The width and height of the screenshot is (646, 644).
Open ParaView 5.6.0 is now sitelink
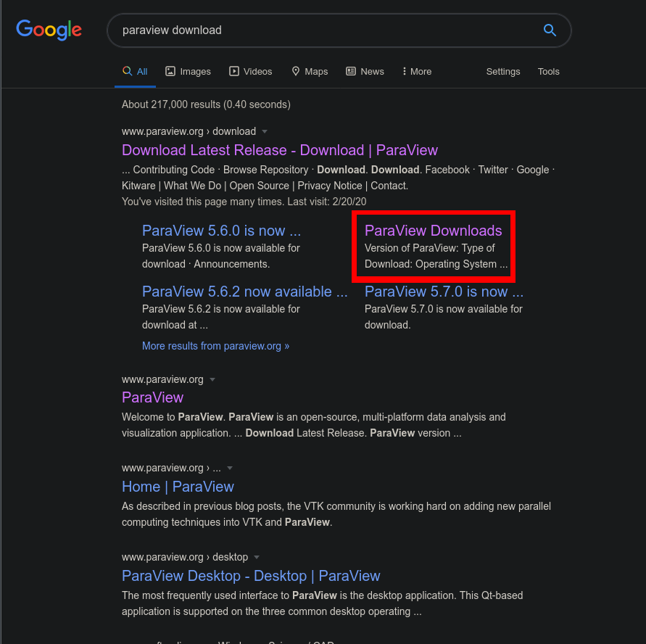click(x=221, y=231)
